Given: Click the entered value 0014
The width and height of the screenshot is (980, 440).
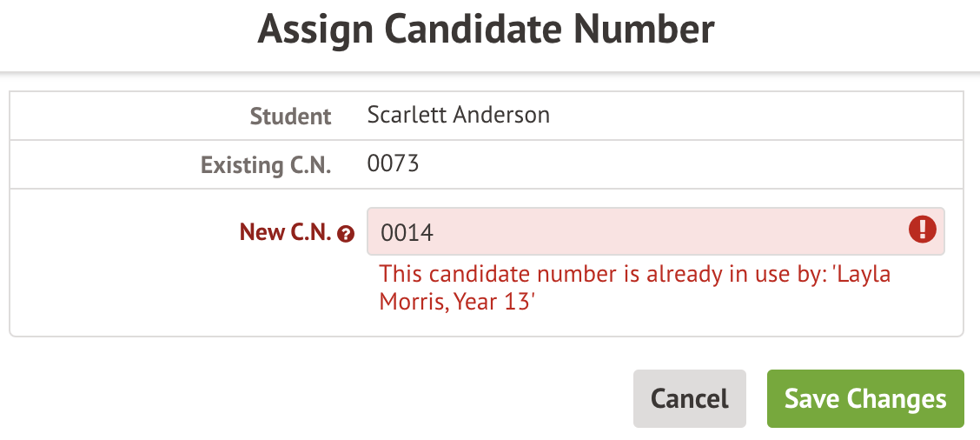Looking at the screenshot, I should click(x=407, y=232).
